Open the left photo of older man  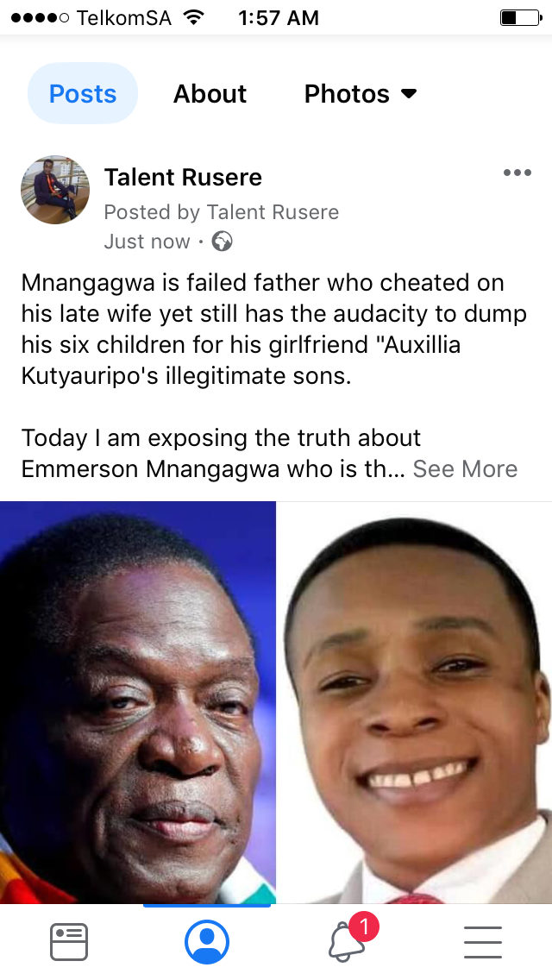coord(137,702)
